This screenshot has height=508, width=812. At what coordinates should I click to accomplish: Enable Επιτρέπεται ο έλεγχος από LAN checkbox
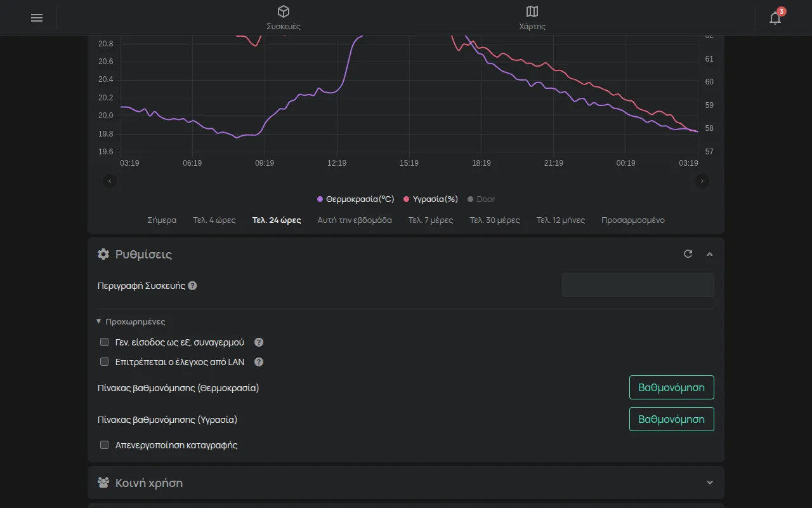point(105,362)
